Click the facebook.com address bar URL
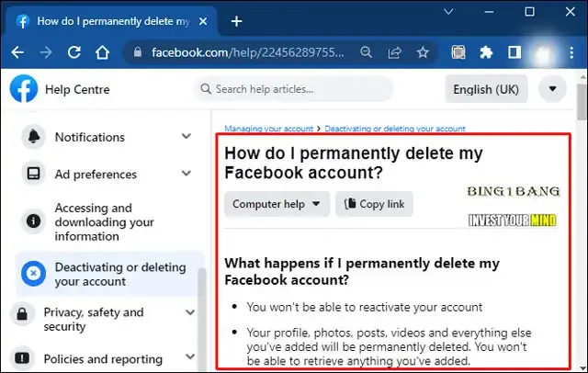 click(247, 52)
